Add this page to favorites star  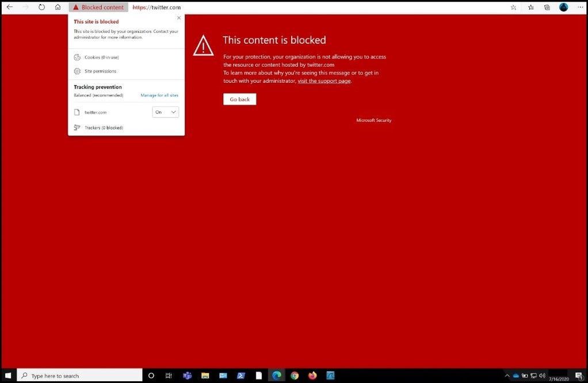pos(513,7)
